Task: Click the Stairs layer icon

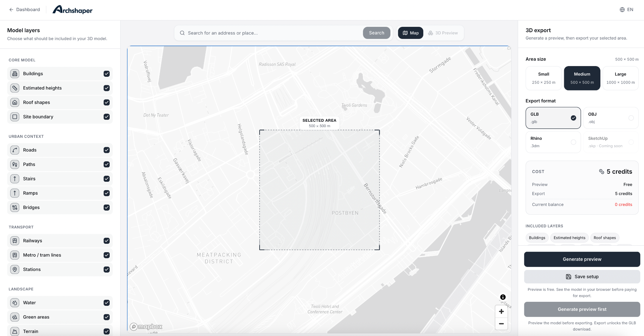Action: [x=15, y=179]
